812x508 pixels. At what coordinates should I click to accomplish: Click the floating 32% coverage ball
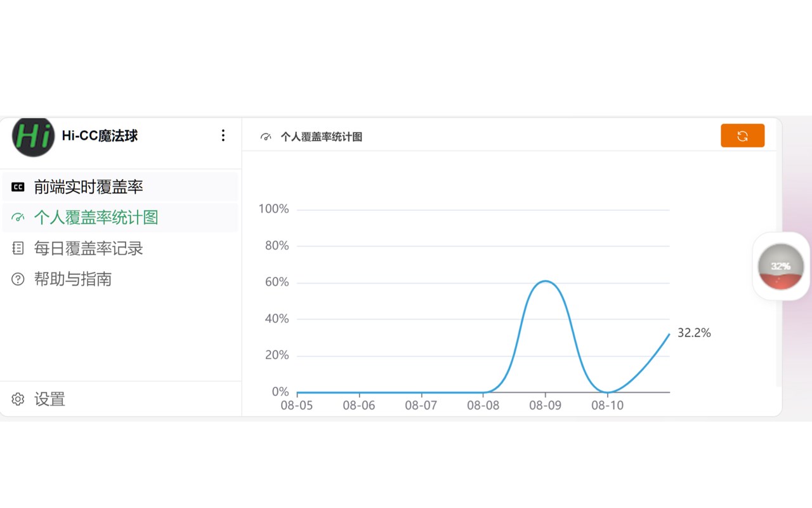(x=781, y=266)
